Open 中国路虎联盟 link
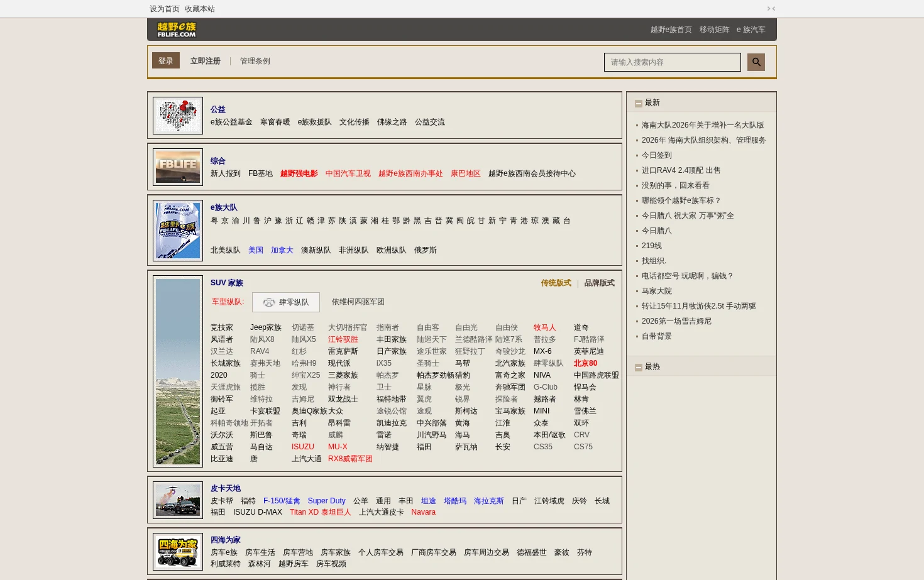This screenshot has width=924, height=580. 597,375
